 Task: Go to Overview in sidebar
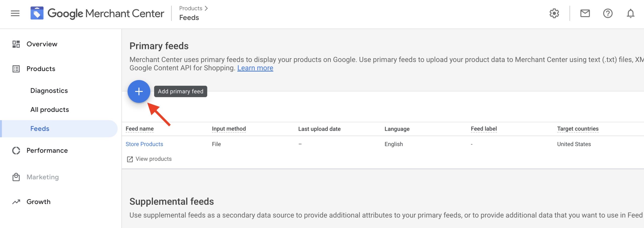point(42,44)
